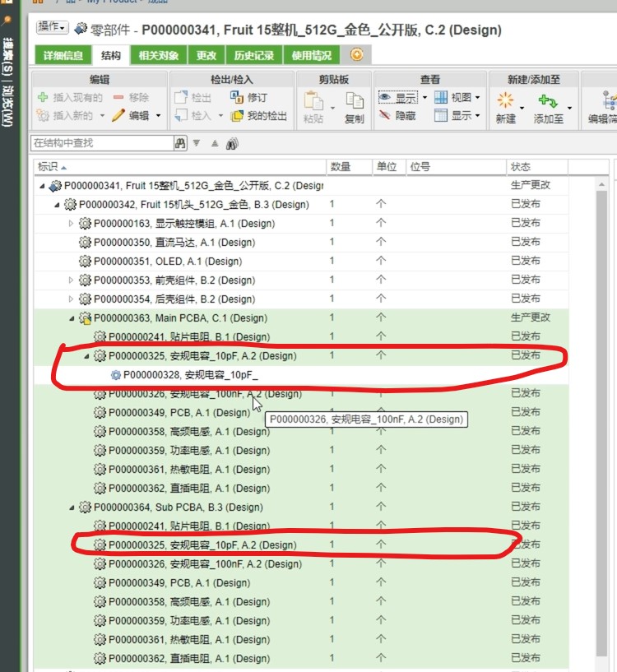Open the 视图 views dropdown
Viewport: 617px width, 672px height.
457,98
